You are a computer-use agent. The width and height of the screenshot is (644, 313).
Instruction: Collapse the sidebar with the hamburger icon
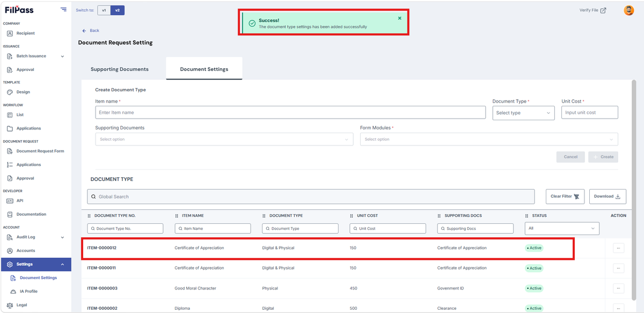[64, 9]
